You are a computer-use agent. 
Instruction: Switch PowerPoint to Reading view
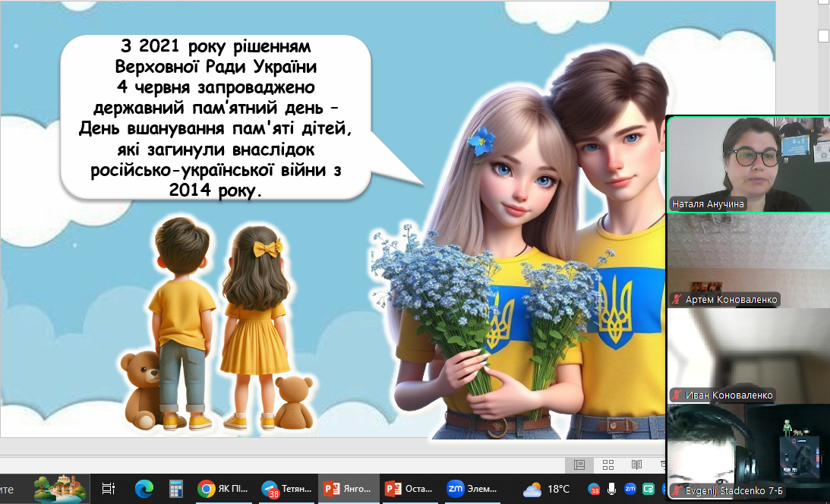pyautogui.click(x=637, y=465)
